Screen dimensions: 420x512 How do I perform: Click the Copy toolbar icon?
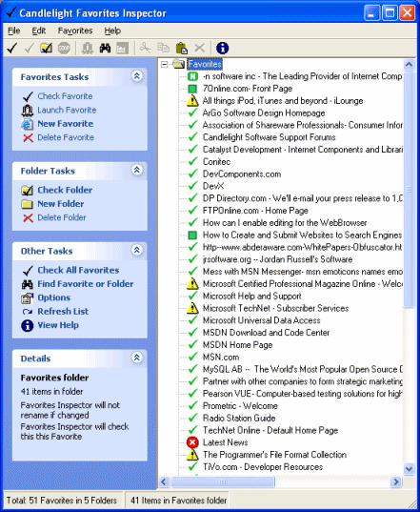(164, 49)
